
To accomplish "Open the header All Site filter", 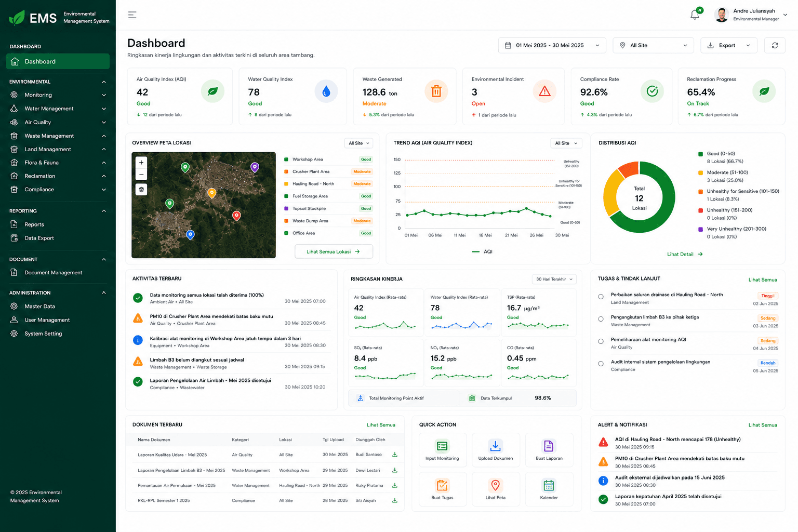I will pyautogui.click(x=654, y=45).
